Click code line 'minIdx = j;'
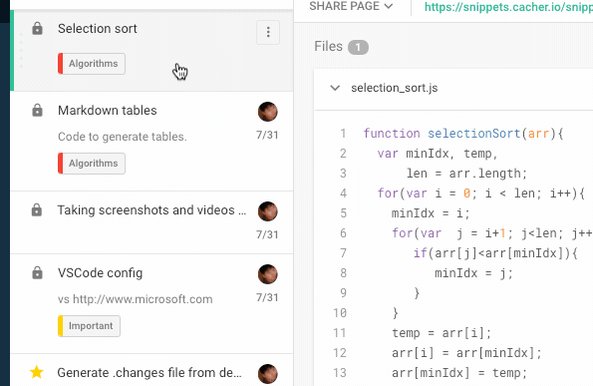 click(473, 273)
